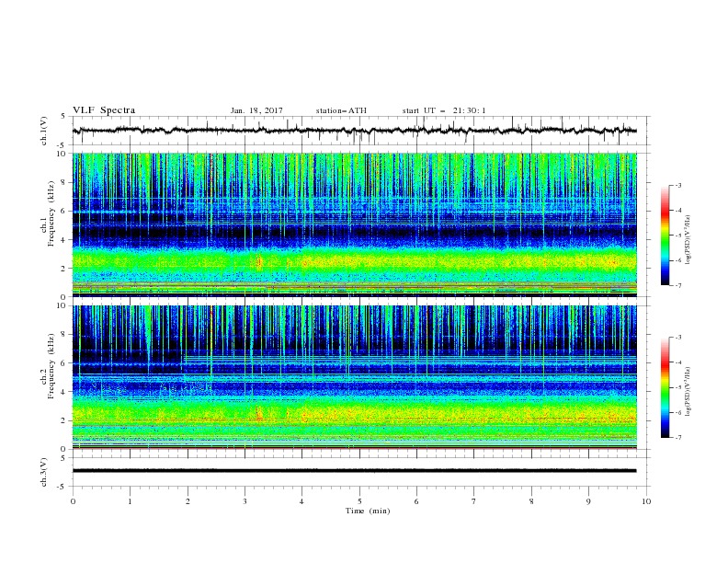This screenshot has width=728, height=563.
Task: Select the date "Jan. 18, 2017"
Action: coord(256,110)
